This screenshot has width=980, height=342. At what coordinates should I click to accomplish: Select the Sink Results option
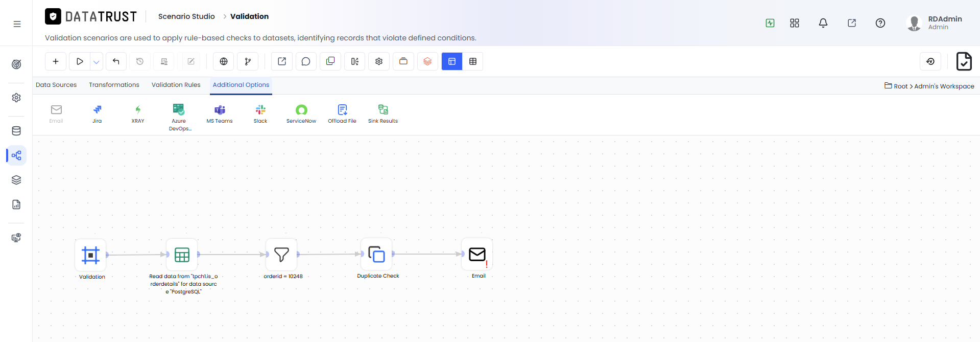pyautogui.click(x=383, y=114)
